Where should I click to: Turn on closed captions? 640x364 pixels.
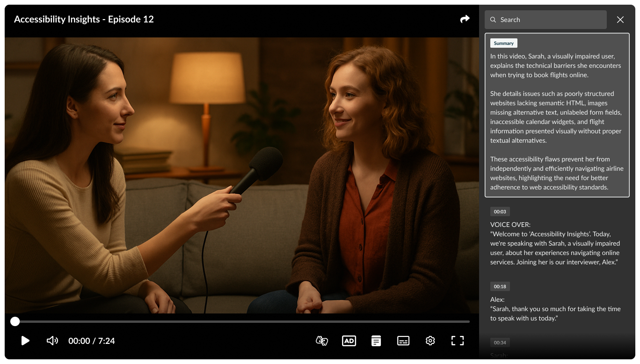point(403,341)
